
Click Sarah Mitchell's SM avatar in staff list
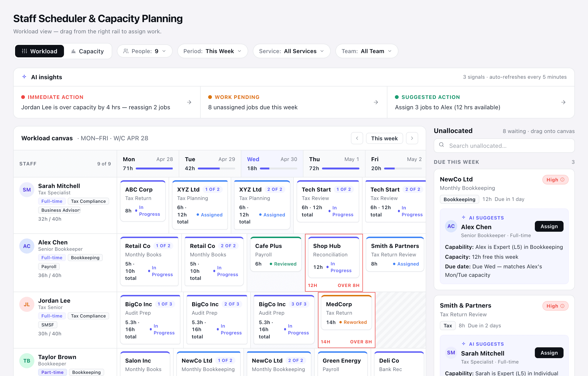[27, 190]
